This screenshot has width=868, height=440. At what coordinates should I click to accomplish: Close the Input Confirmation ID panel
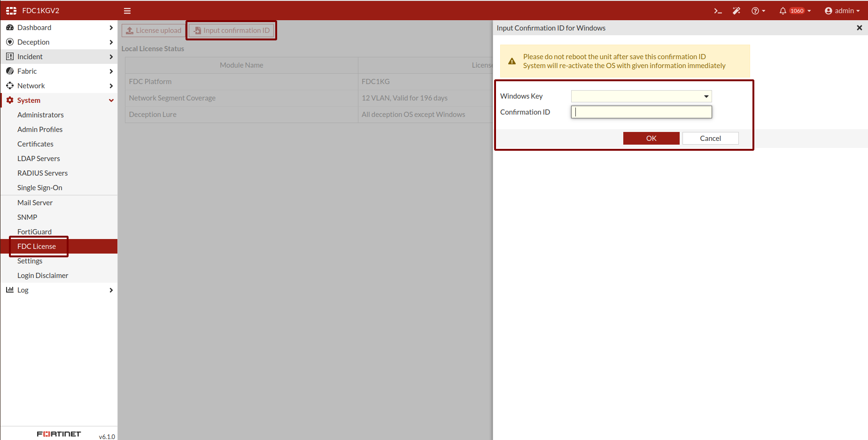coord(860,28)
